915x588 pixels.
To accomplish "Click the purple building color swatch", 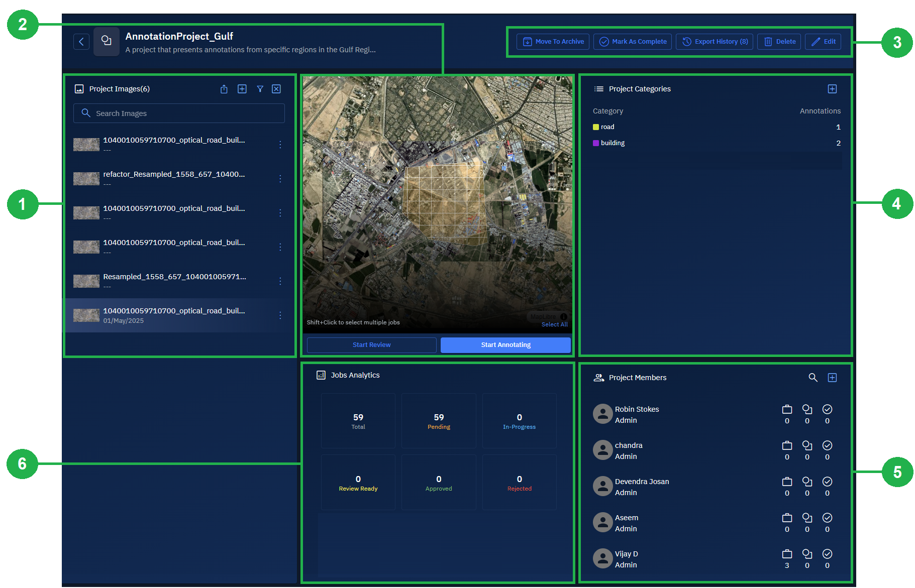I will [596, 143].
